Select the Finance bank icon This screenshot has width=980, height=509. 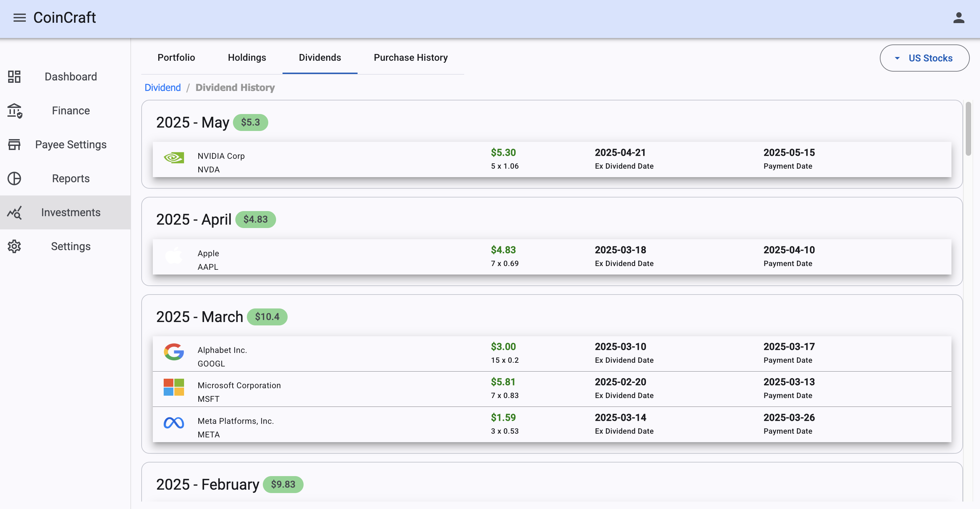point(15,111)
